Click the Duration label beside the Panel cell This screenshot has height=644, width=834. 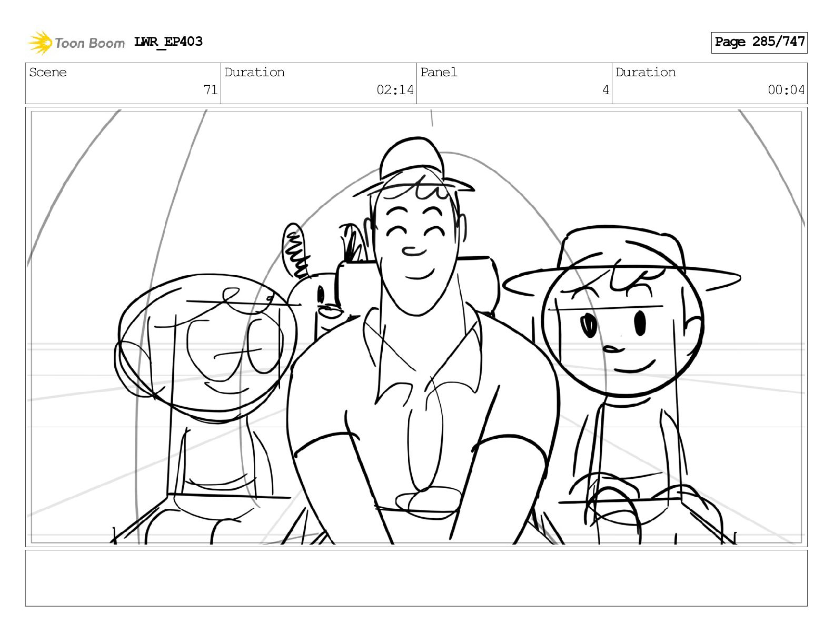tap(646, 73)
